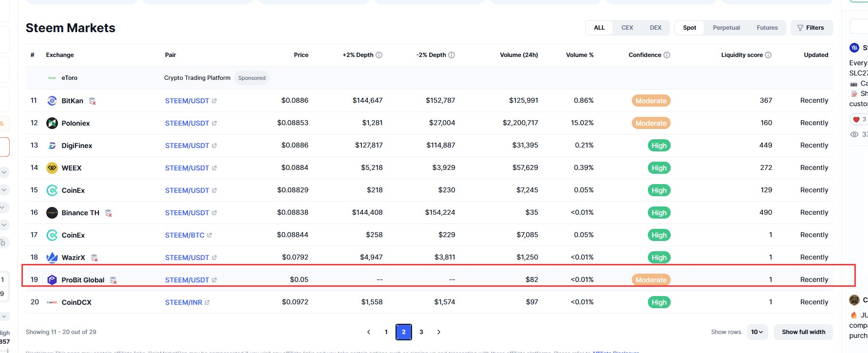The image size is (868, 353).
Task: Click the DigiFinex exchange logo icon
Action: pyautogui.click(x=52, y=146)
